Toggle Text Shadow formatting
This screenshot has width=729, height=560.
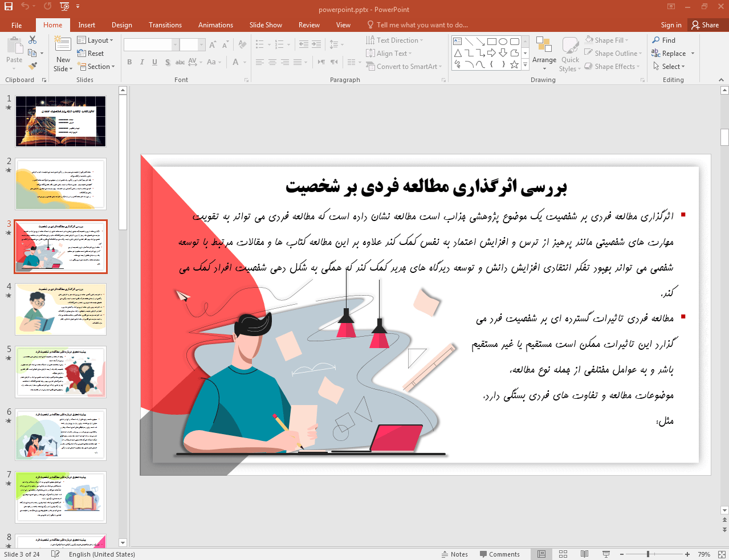click(168, 62)
